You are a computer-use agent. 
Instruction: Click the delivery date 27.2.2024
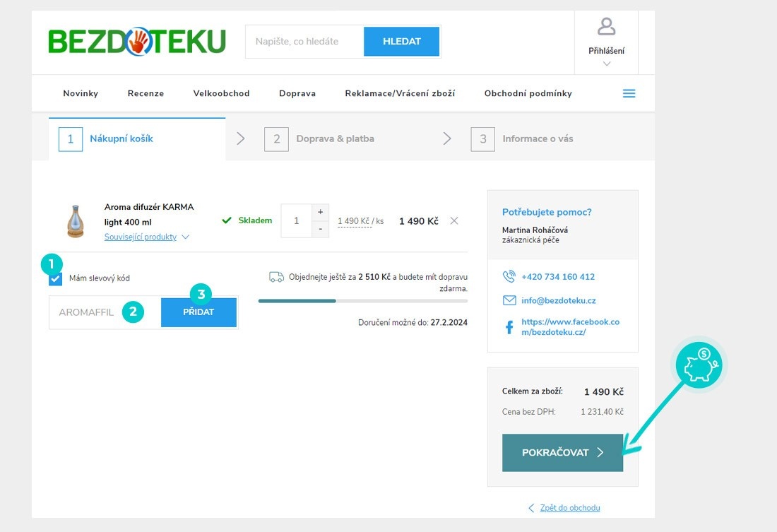pos(449,322)
